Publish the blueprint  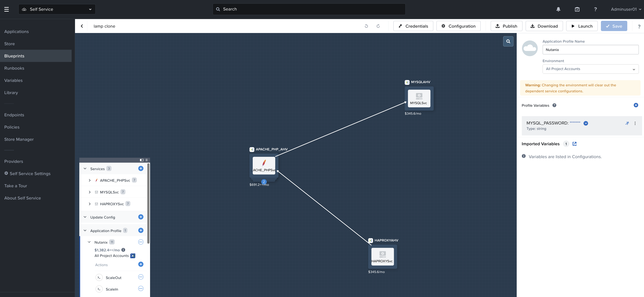pyautogui.click(x=506, y=26)
